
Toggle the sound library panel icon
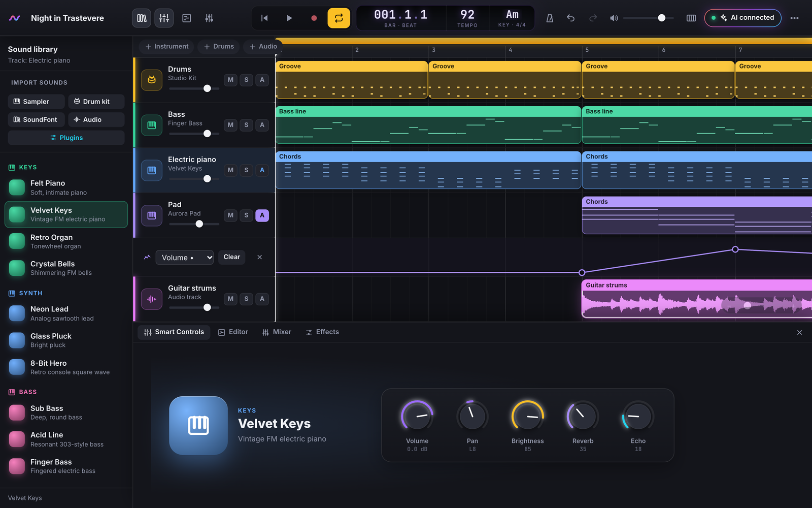click(142, 18)
